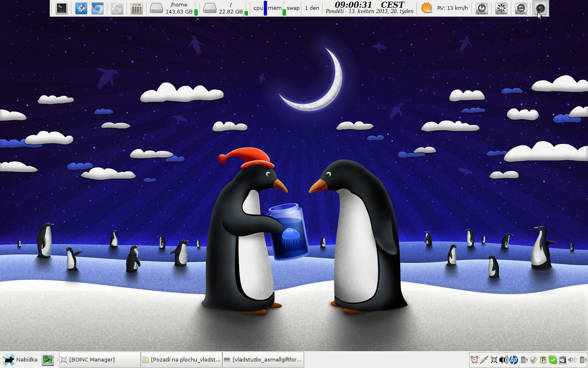The width and height of the screenshot is (588, 368).
Task: Click the /home disk drive icon
Action: coord(156,8)
